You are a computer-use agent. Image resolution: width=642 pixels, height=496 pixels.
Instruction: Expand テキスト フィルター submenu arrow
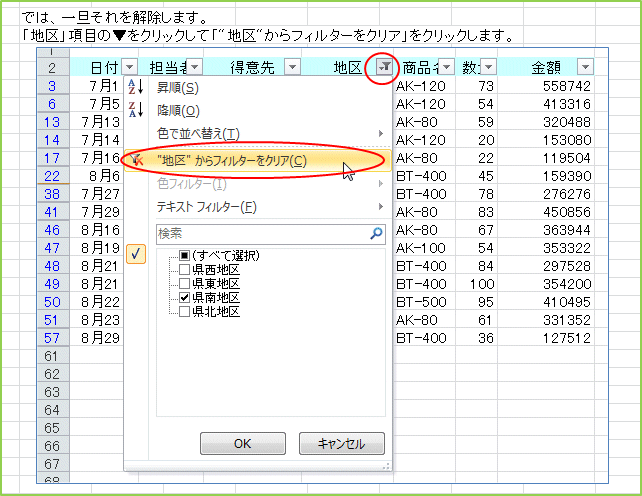click(381, 206)
